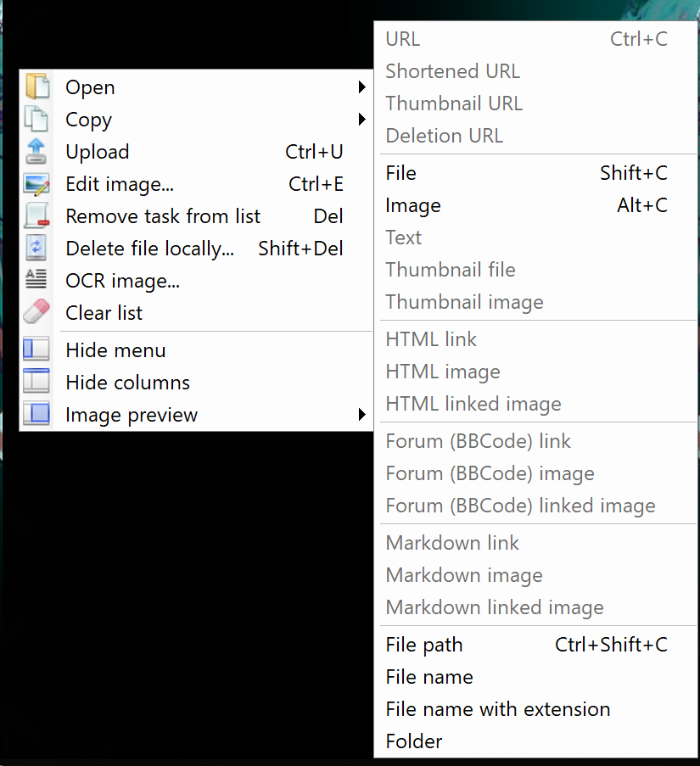Click the Image preview icon
The width and height of the screenshot is (700, 766).
tap(36, 415)
